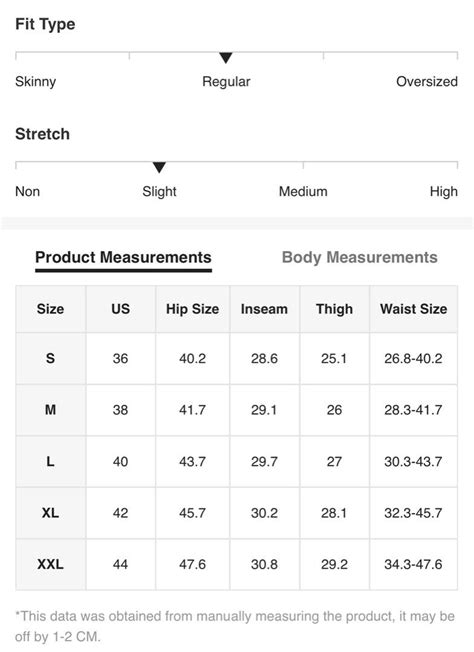Click the Waist Size column header

pyautogui.click(x=413, y=309)
